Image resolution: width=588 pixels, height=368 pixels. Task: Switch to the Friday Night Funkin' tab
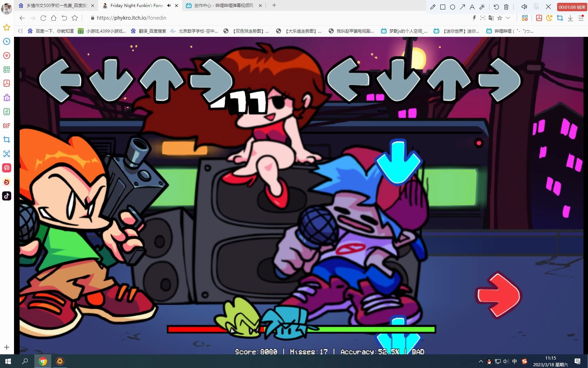140,6
